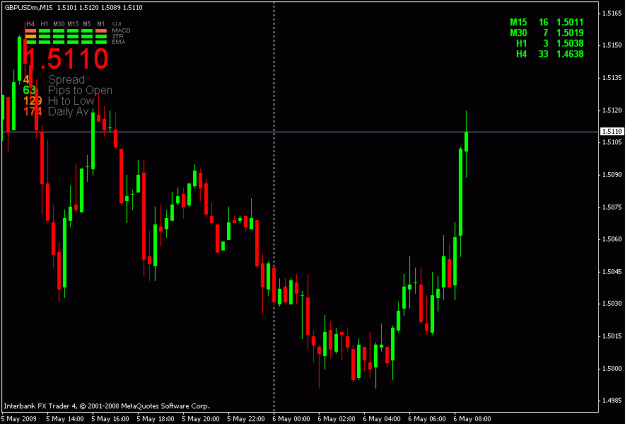Click the "5 May 18:00" time label
Screen dimensions: 625x424
pos(155,419)
